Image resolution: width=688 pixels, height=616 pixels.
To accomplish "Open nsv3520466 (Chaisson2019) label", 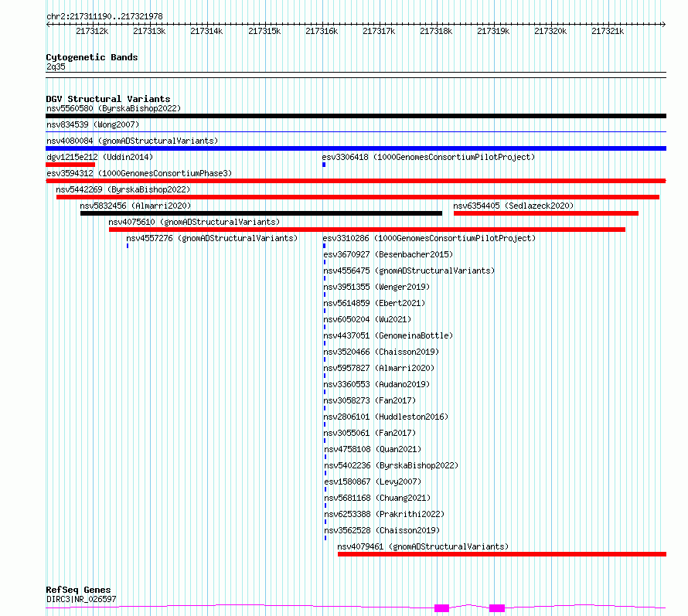I will (381, 352).
